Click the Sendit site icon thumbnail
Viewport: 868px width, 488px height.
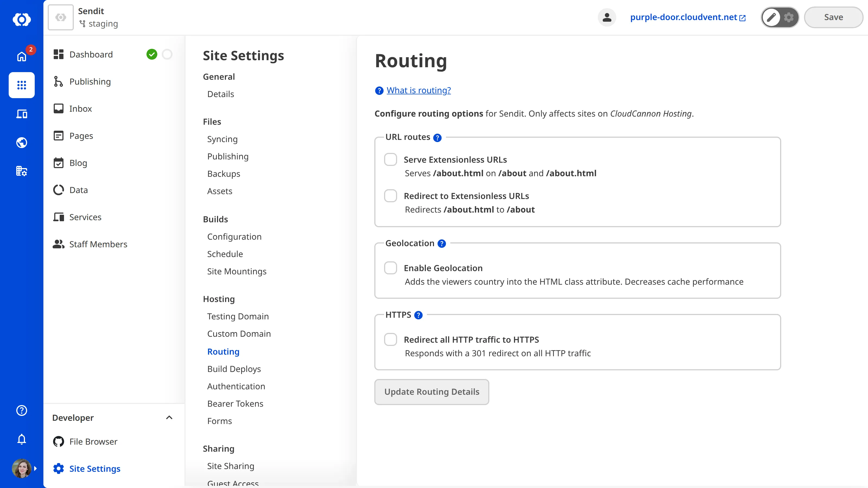61,17
